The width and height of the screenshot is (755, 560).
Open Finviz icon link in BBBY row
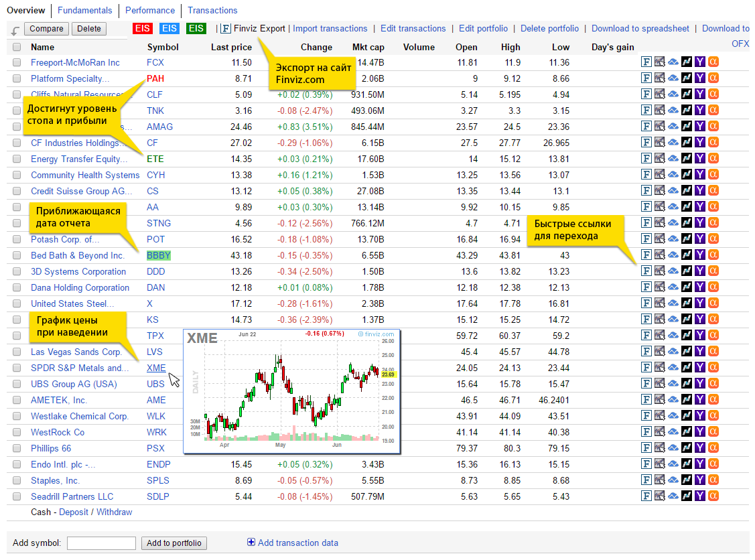pyautogui.click(x=646, y=255)
